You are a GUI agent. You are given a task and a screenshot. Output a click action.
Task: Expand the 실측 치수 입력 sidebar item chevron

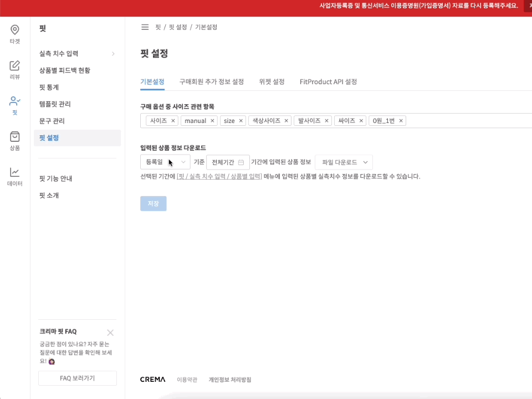pos(113,53)
